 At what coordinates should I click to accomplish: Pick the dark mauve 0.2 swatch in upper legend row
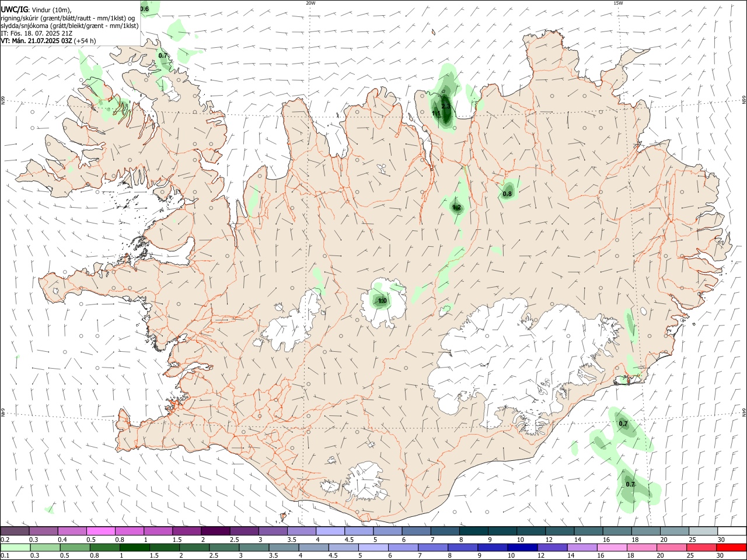[x=15, y=531]
